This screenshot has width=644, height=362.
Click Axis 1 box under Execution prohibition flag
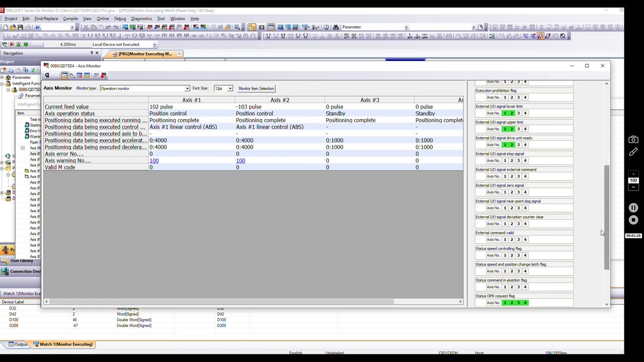coord(505,98)
